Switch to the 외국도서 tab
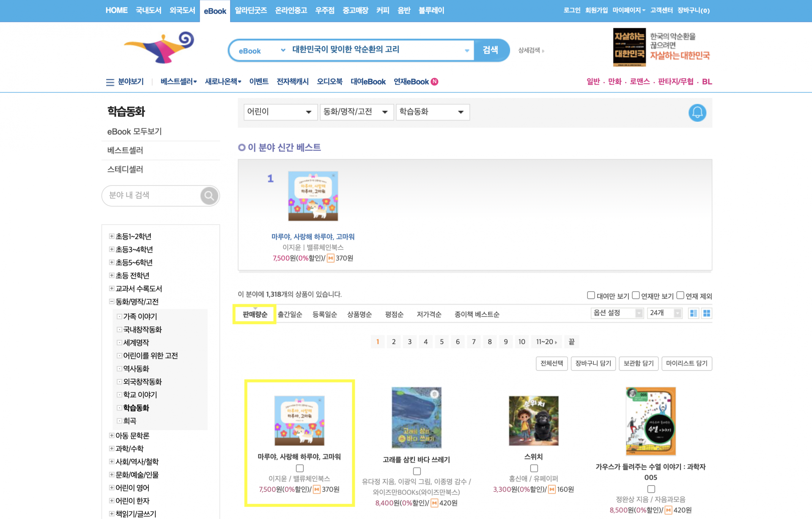The height and width of the screenshot is (519, 812). tap(182, 11)
